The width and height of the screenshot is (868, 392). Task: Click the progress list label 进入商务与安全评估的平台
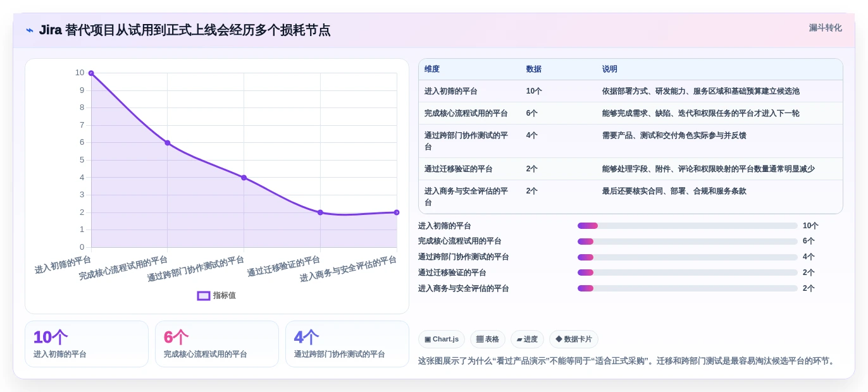[x=464, y=288]
